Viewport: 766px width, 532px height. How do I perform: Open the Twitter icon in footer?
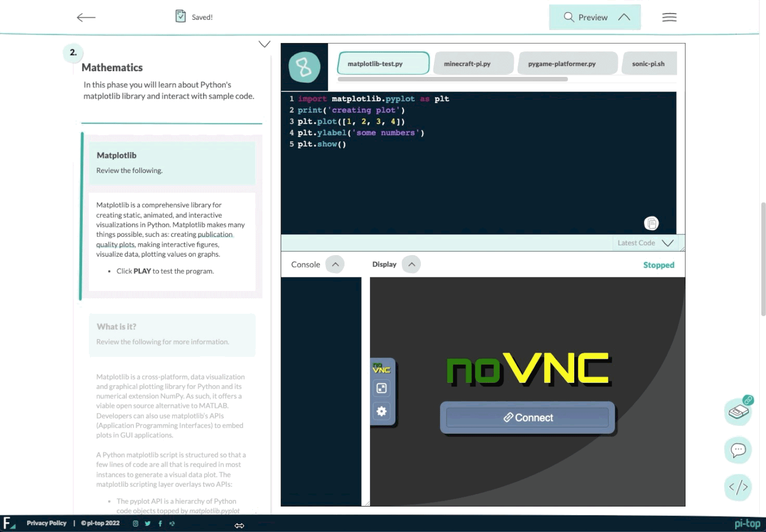(x=148, y=524)
